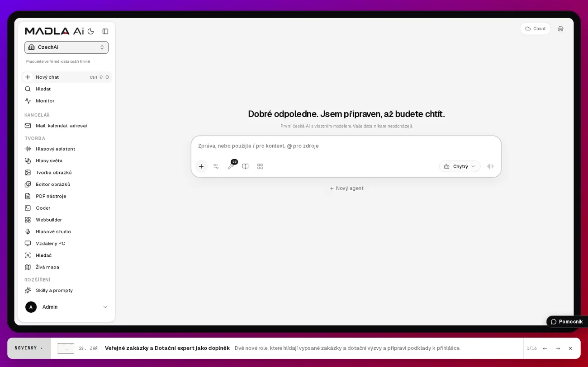588x367 pixels.
Task: Click the message input field
Action: click(346, 146)
